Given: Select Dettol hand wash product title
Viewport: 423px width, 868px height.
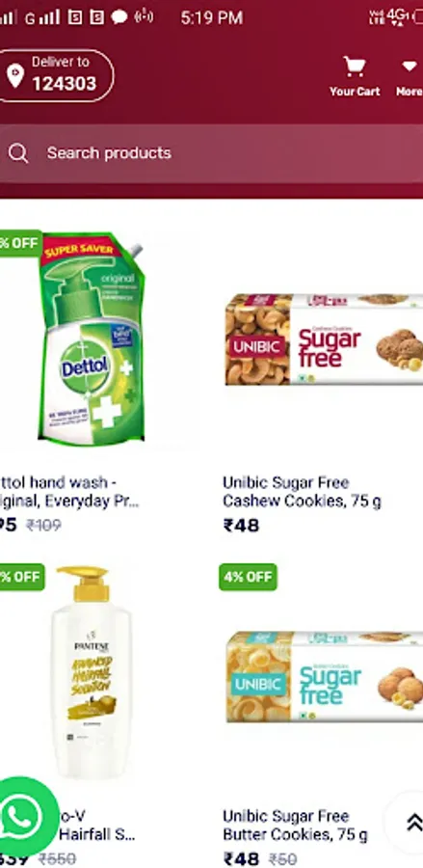Looking at the screenshot, I should click(68, 492).
